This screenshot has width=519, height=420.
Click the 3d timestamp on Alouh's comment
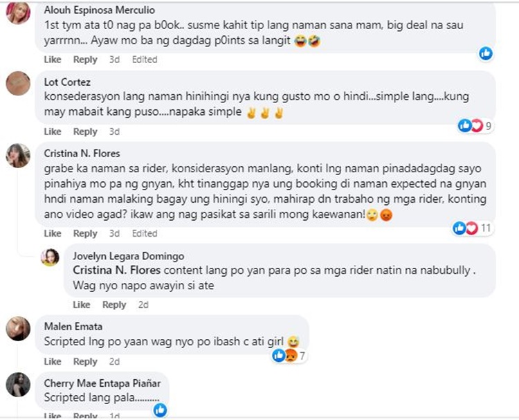click(x=114, y=60)
